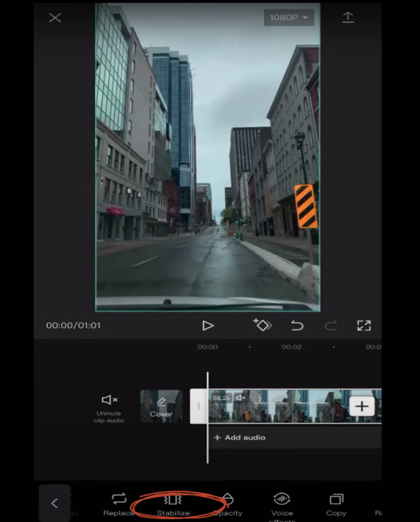Select the Stabilize tool
This screenshot has width=420, height=522.
coord(173,505)
